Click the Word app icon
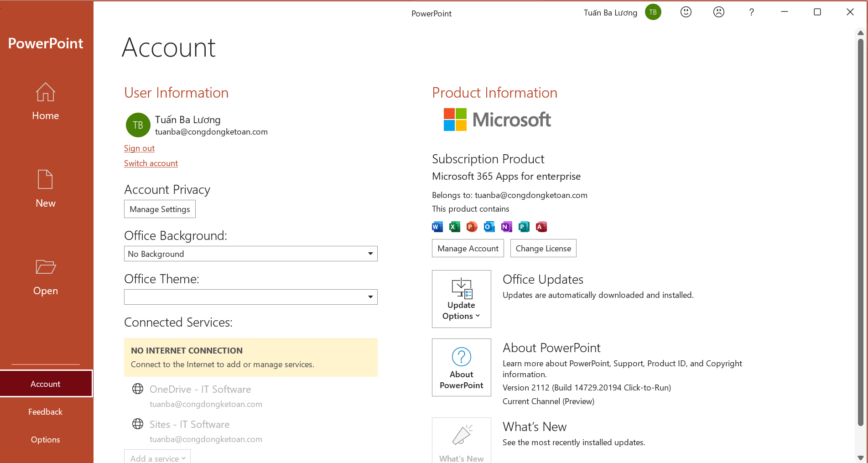The height and width of the screenshot is (463, 868). click(437, 227)
